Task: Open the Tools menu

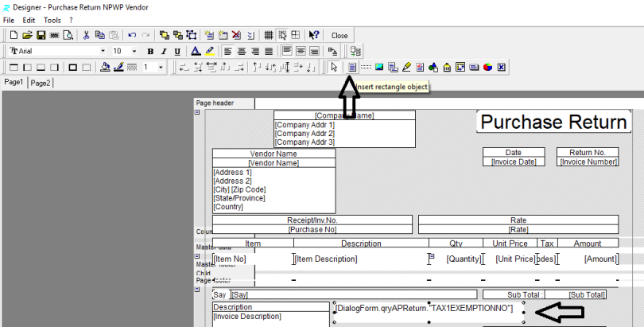Action: point(52,20)
